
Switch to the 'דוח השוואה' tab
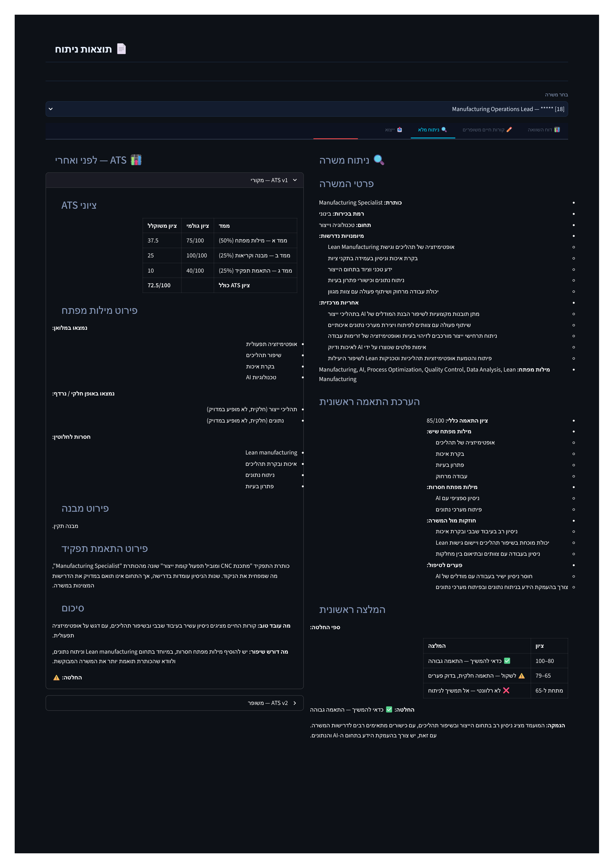(544, 130)
